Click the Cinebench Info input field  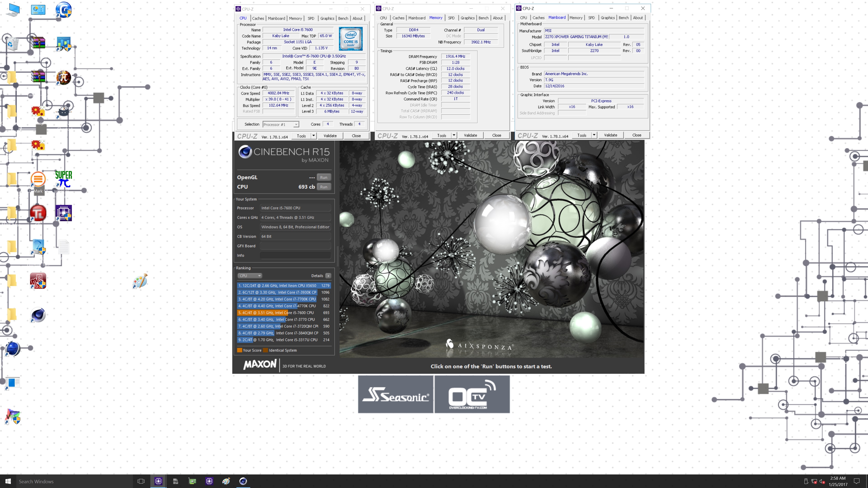click(x=295, y=255)
